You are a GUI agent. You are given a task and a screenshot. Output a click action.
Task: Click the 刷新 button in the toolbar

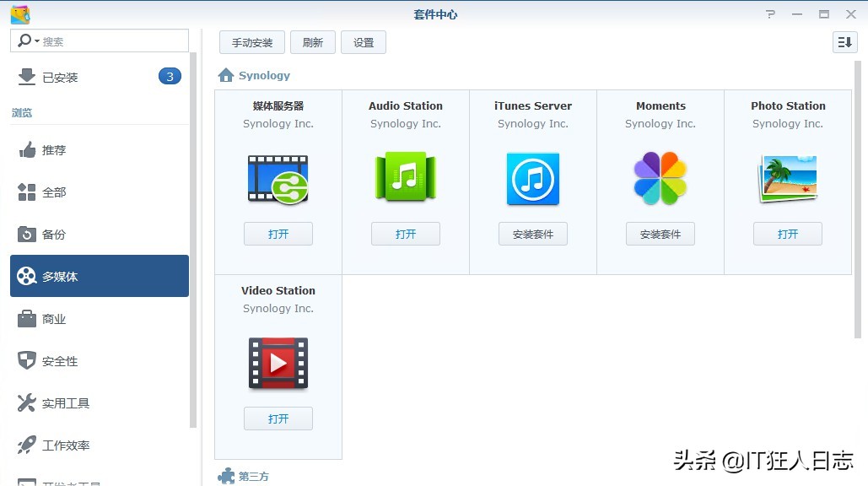coord(313,41)
